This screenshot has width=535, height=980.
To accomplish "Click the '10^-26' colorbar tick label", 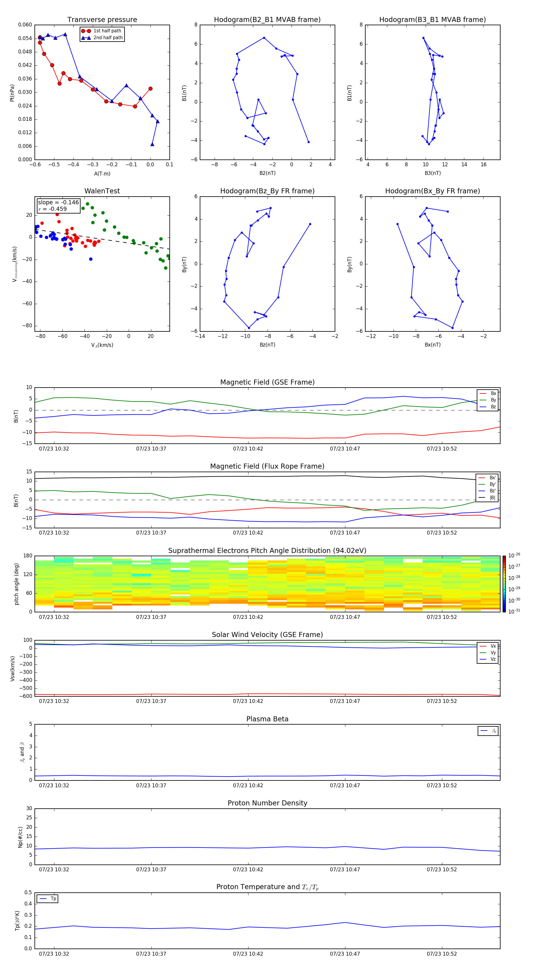I will pyautogui.click(x=514, y=555).
